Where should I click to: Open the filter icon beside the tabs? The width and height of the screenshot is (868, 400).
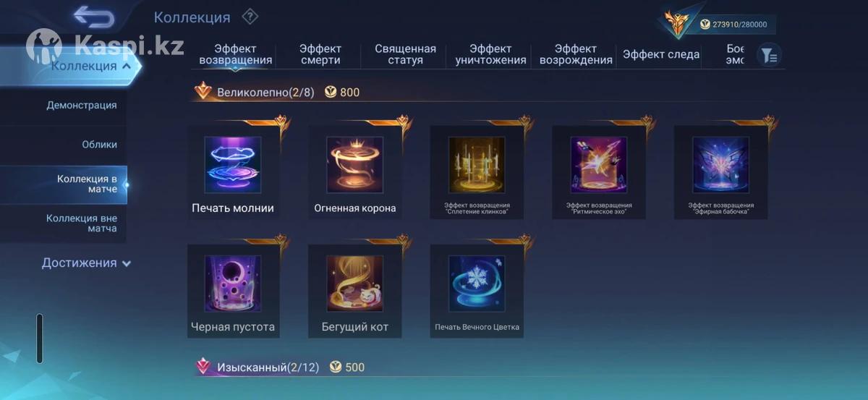[769, 55]
